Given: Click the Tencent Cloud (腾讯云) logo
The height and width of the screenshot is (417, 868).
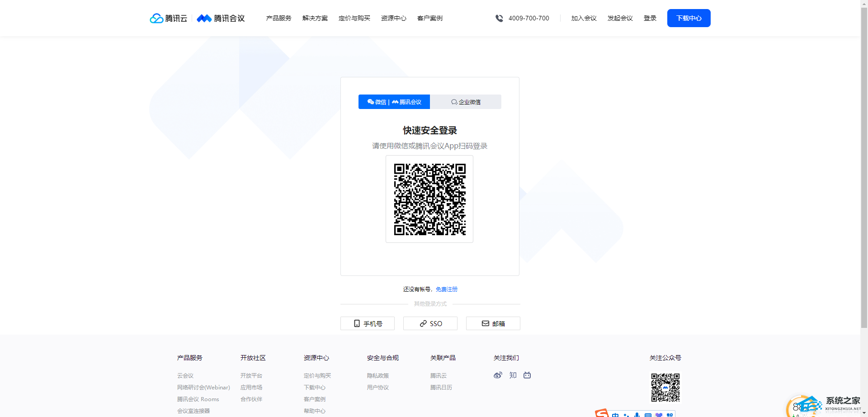Looking at the screenshot, I should coord(168,18).
